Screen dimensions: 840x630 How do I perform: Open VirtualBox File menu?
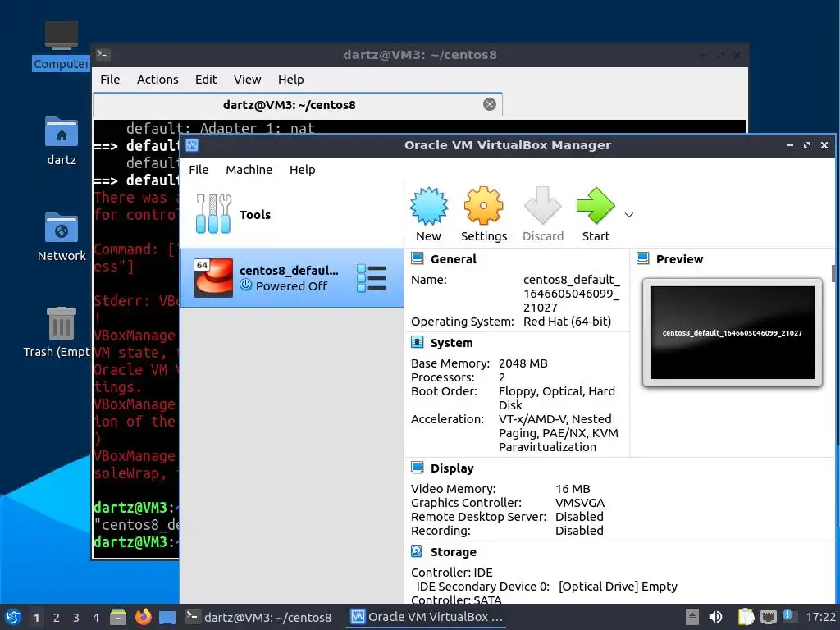(x=199, y=170)
